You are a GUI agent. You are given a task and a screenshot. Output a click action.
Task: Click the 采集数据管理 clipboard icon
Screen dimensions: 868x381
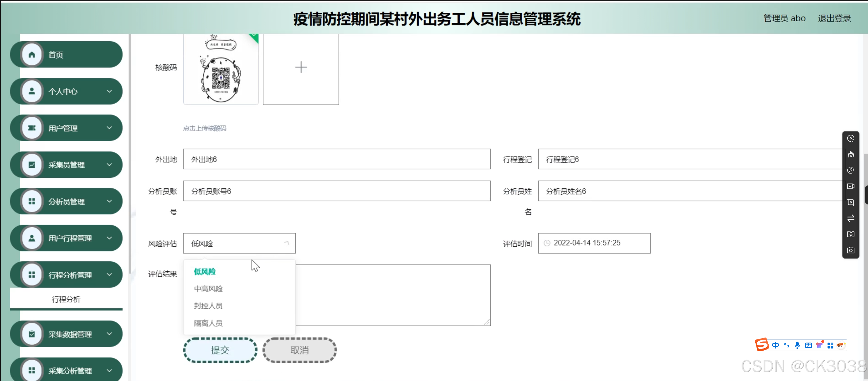tap(32, 334)
